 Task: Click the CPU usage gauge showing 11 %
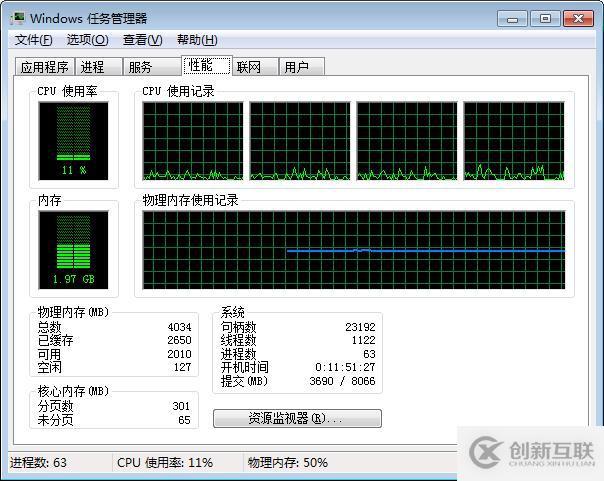pyautogui.click(x=73, y=141)
